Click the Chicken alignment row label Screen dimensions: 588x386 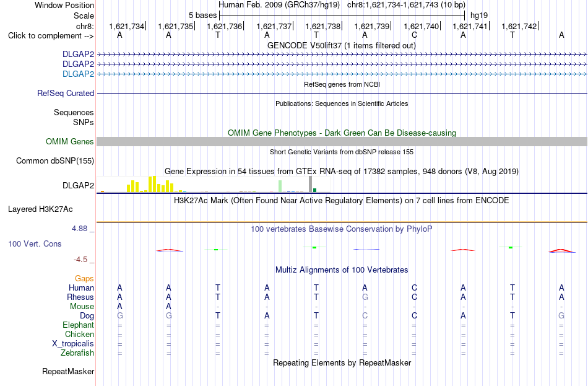pos(79,334)
